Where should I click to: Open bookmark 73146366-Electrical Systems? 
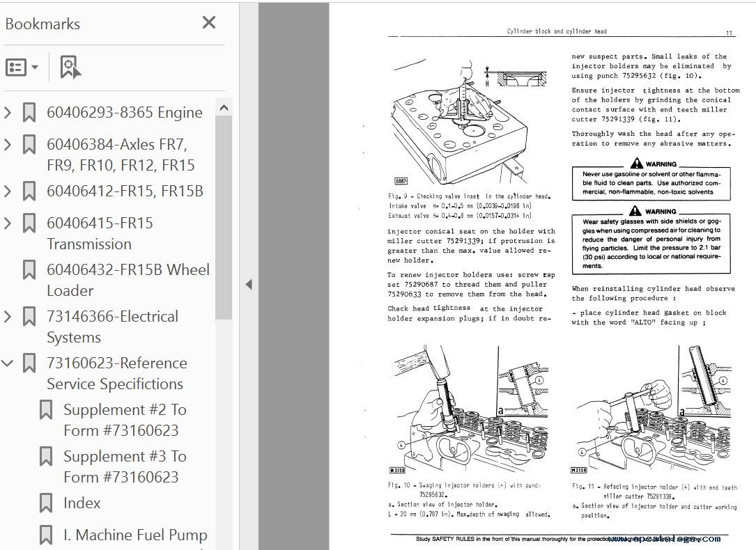click(x=112, y=327)
